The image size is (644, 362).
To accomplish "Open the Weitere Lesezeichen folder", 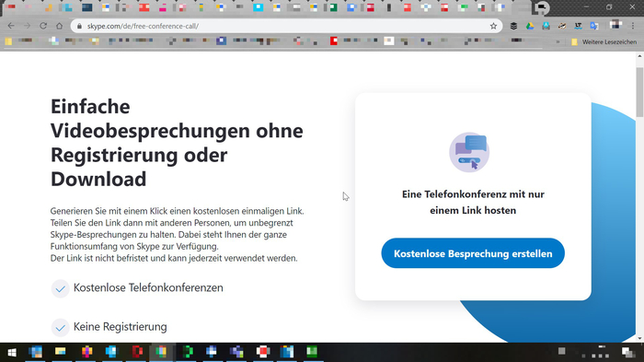I will 604,41.
